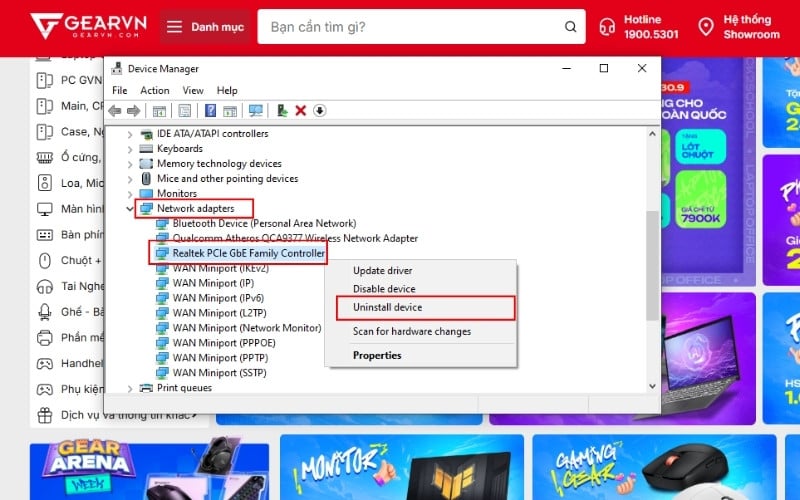Expand the Print queues node
800x500 pixels.
[x=130, y=388]
